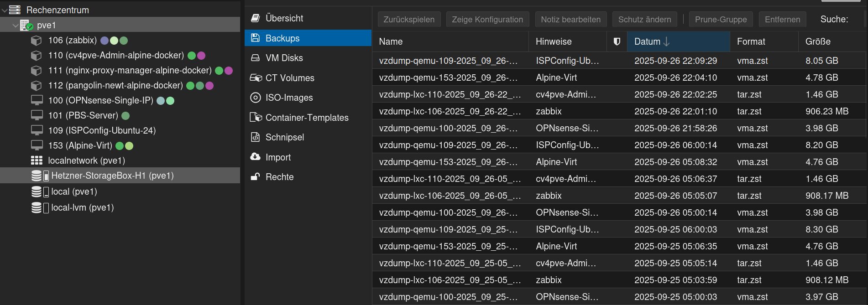Collapse the pve1 node chevron
Viewport: 868px width, 305px height.
click(15, 26)
